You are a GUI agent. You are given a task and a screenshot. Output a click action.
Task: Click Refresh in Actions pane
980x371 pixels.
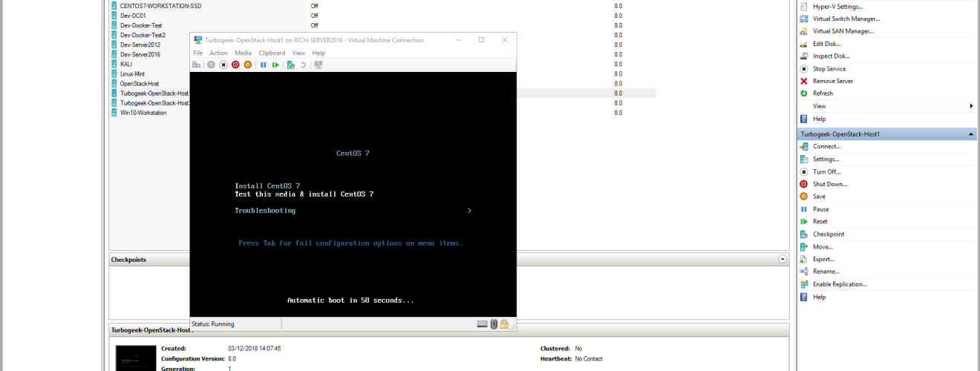[x=823, y=93]
